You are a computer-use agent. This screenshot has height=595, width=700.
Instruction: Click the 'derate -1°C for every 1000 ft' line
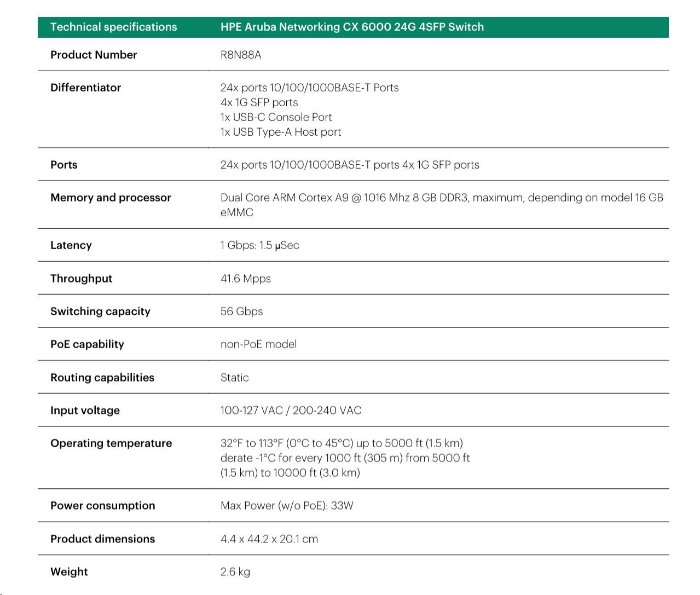(345, 458)
